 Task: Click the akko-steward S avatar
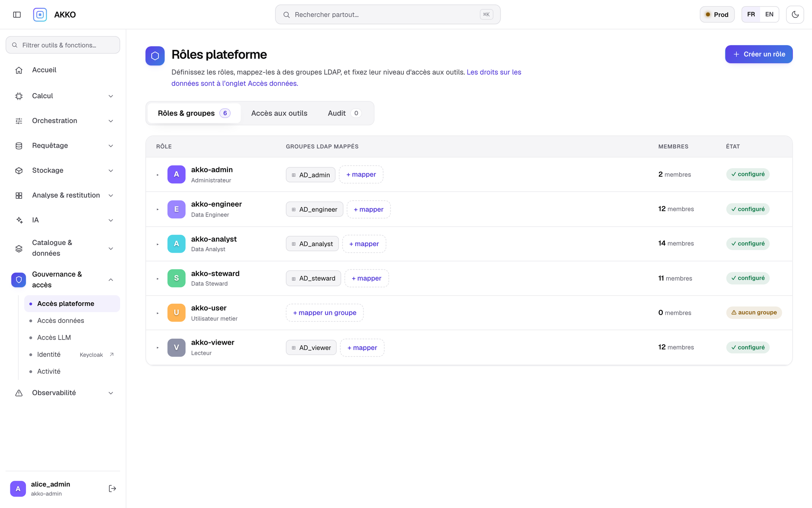[x=176, y=278]
